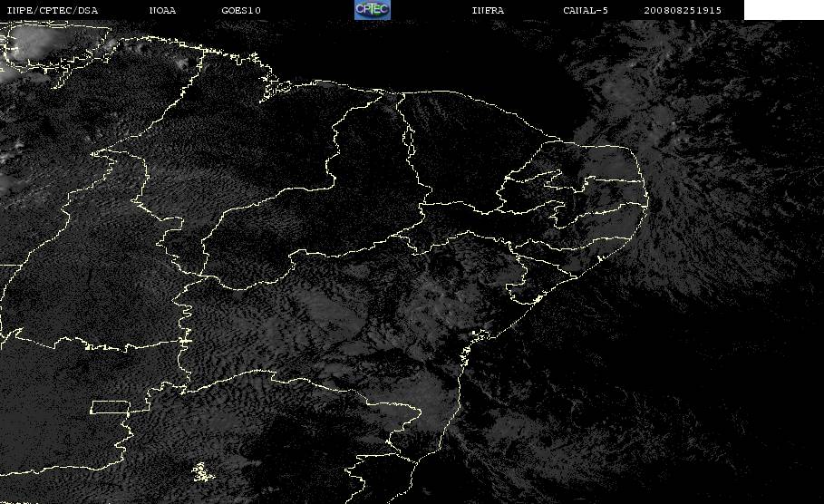Click the white box beside the timestamp
824x504 pixels.
[783, 9]
